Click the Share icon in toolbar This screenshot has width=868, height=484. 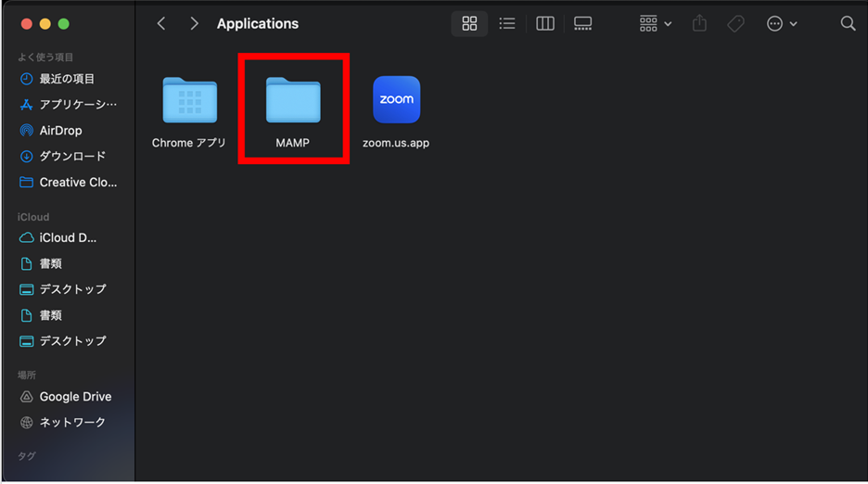(700, 24)
